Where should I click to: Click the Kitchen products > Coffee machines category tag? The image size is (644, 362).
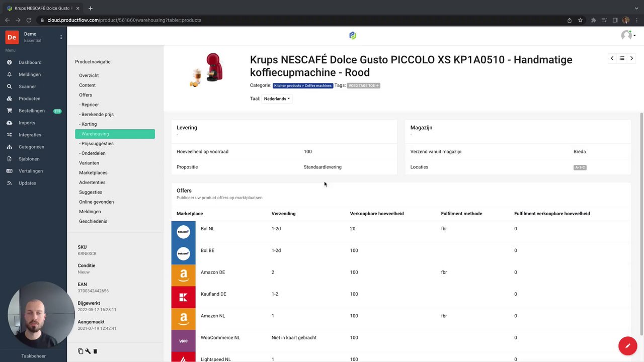[x=303, y=85]
